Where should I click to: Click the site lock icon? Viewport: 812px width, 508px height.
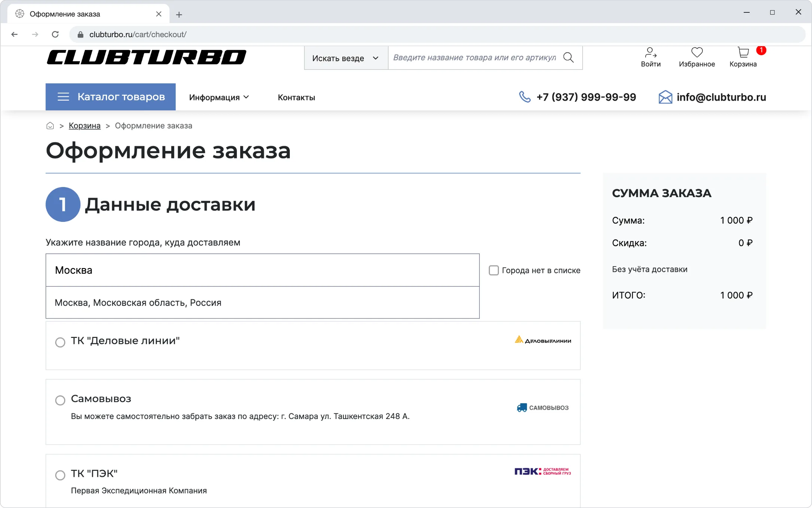point(80,35)
